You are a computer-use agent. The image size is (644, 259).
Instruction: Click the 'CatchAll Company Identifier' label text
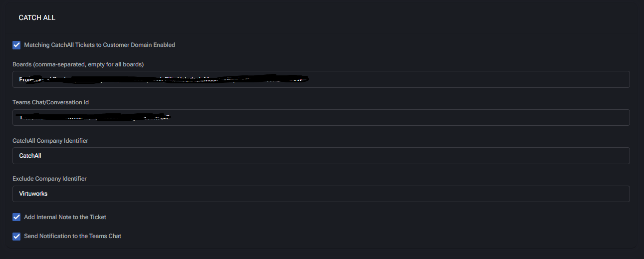pos(50,141)
